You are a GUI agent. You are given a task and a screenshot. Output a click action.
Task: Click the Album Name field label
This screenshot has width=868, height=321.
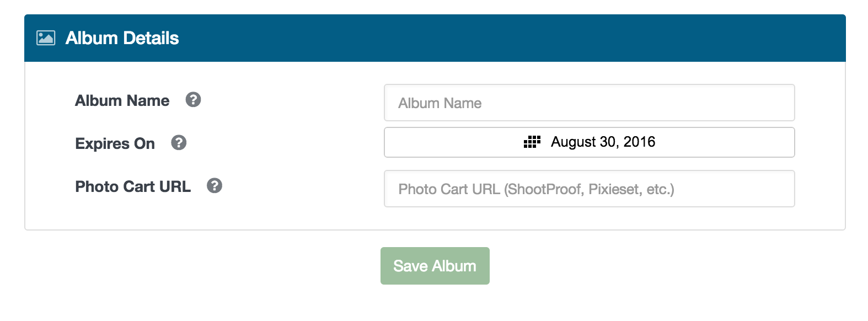[x=122, y=100]
